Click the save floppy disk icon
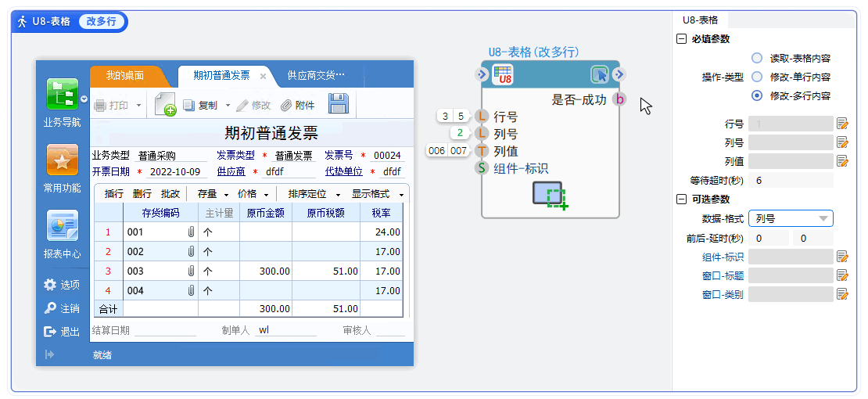Image resolution: width=868 pixels, height=399 pixels. 338,104
